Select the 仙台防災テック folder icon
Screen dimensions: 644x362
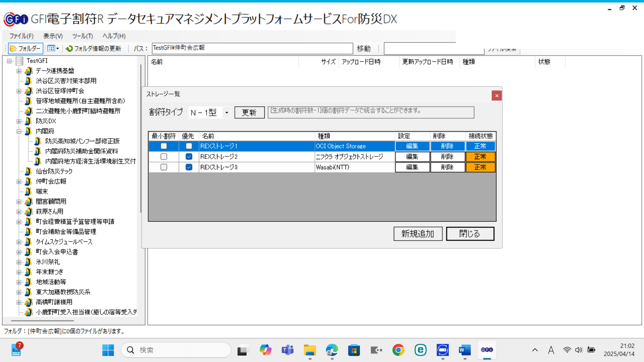pos(29,171)
